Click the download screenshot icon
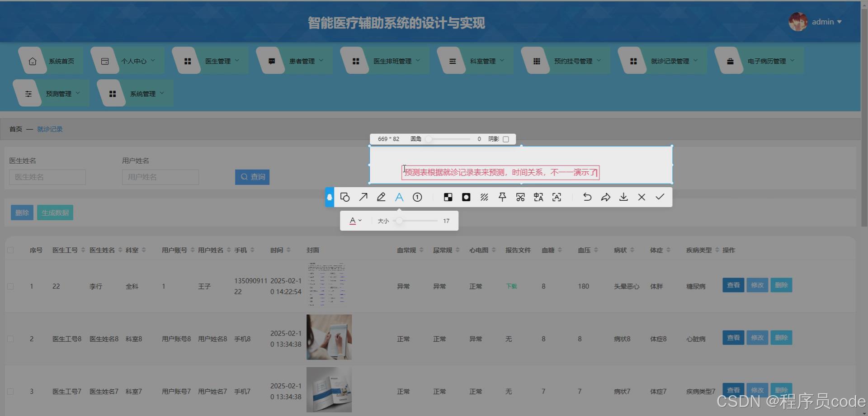Screen dimensions: 868x416 coord(623,197)
